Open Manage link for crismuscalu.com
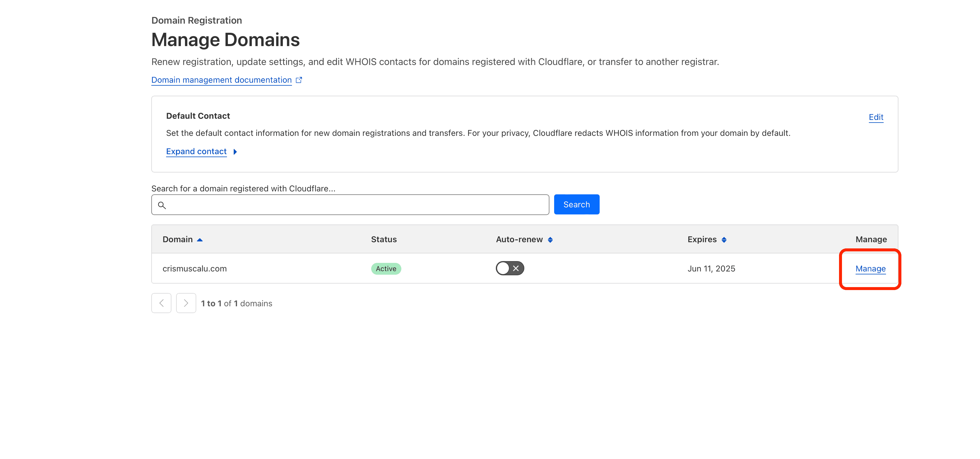This screenshot has height=459, width=980. click(x=870, y=268)
